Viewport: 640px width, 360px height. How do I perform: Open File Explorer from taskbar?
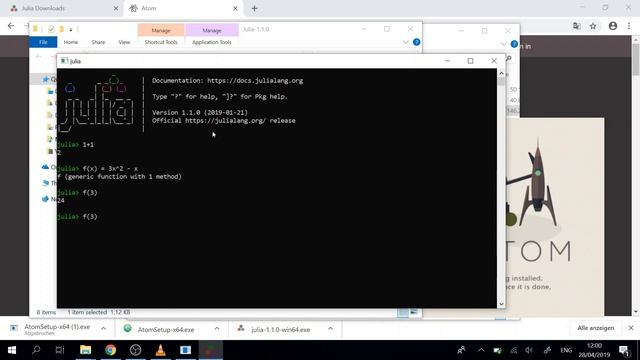pyautogui.click(x=85, y=350)
